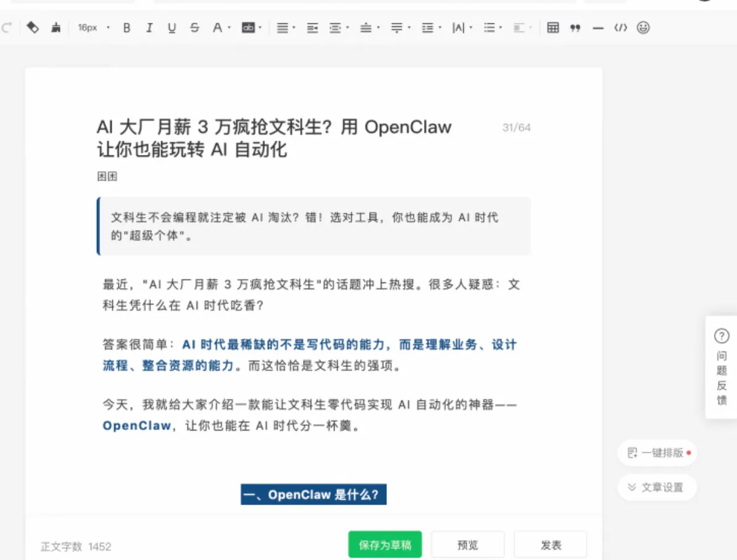
Task: Open the spacing after paragraph dropdown
Action: tap(409, 28)
